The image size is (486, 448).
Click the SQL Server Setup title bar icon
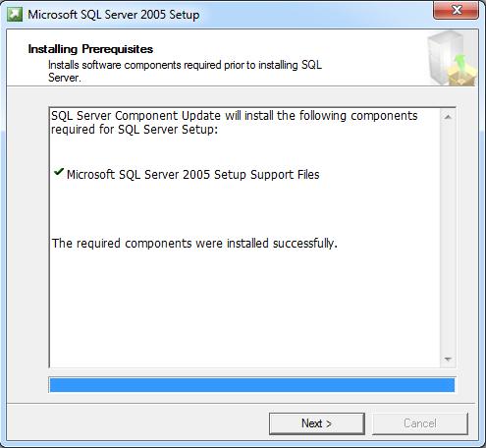[x=15, y=15]
